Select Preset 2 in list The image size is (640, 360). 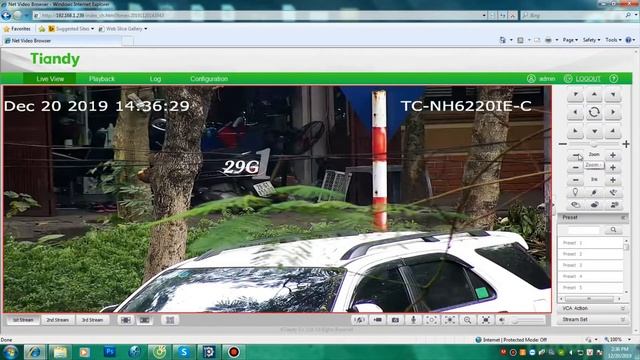pos(590,254)
